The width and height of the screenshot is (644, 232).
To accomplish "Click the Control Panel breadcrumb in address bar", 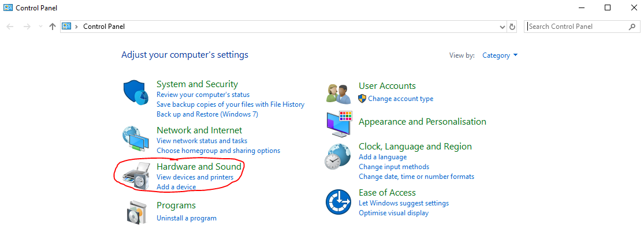I will [104, 27].
